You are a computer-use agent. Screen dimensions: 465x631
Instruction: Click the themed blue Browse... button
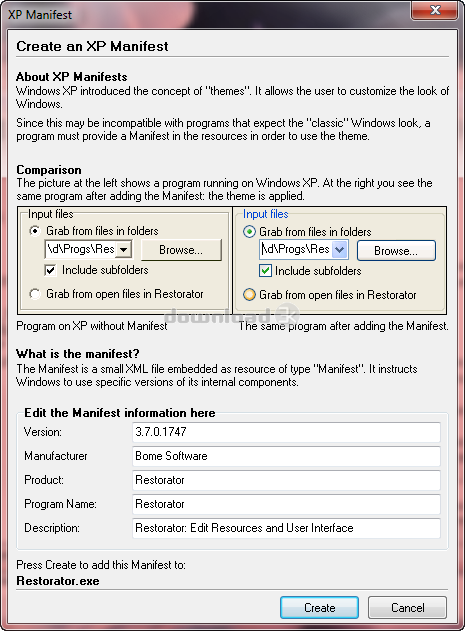pos(396,251)
